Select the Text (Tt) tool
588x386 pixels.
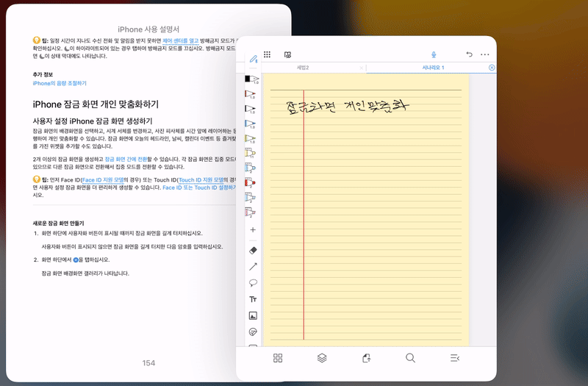click(x=253, y=299)
